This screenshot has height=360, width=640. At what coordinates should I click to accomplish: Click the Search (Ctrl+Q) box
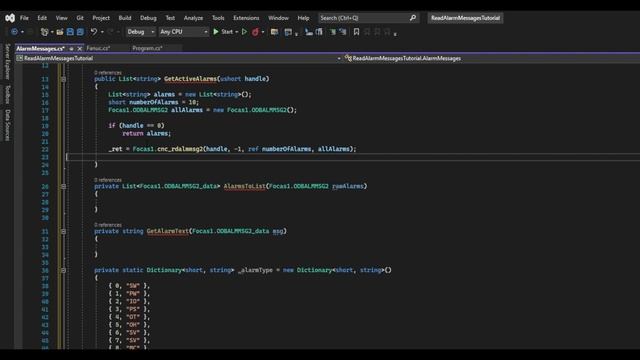(x=368, y=18)
